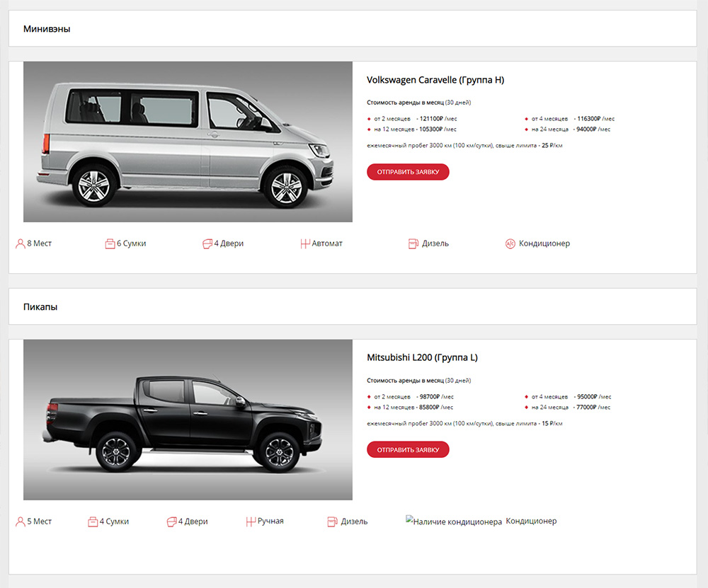Click the 4 doors icon under the L200
This screenshot has height=588, width=708.
[x=171, y=521]
